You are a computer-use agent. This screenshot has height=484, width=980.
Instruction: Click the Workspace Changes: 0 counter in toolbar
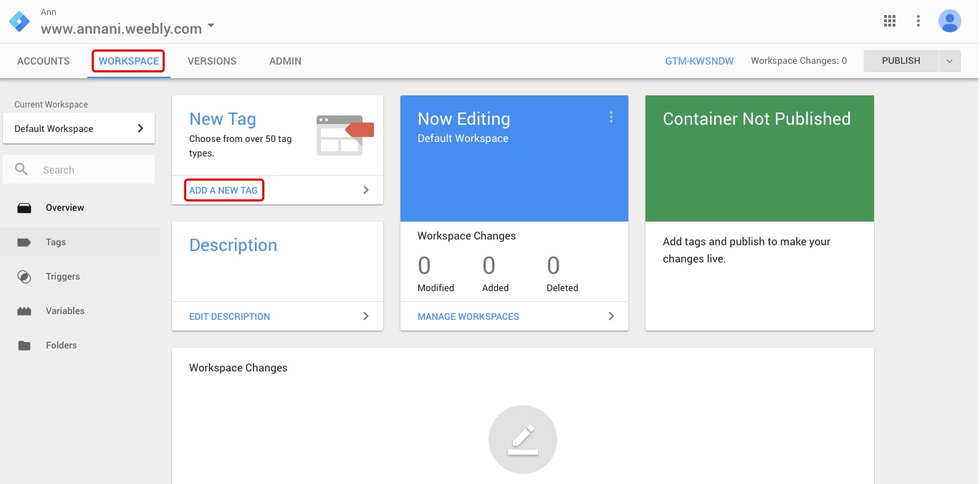[x=799, y=61]
